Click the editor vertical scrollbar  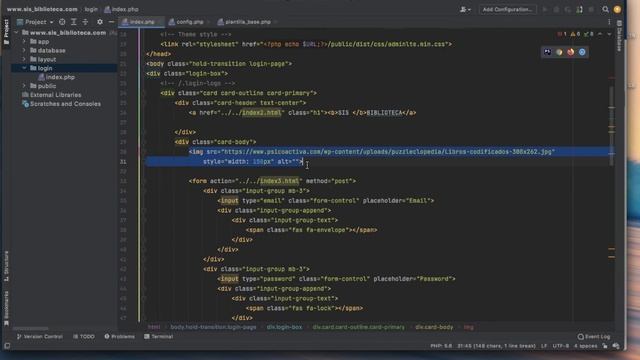pyautogui.click(x=611, y=127)
